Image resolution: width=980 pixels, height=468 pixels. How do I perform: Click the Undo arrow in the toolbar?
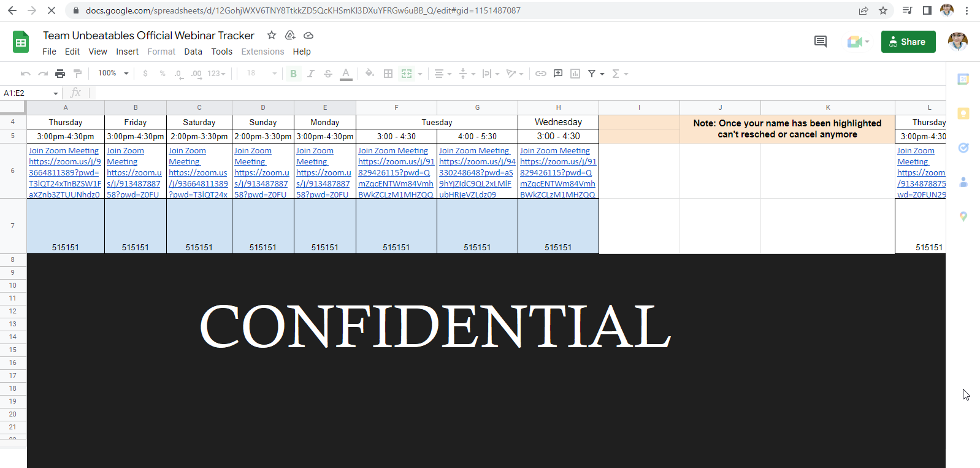(x=25, y=74)
